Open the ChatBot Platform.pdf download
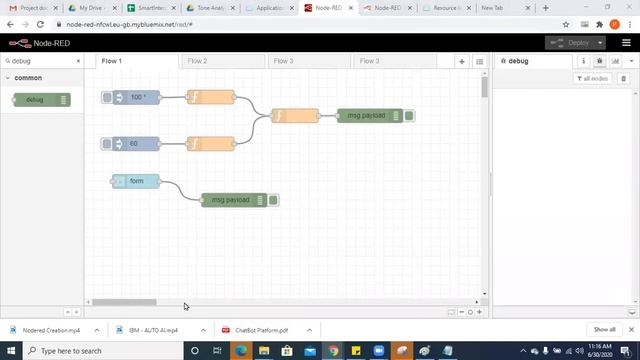The height and width of the screenshot is (360, 640). pyautogui.click(x=261, y=330)
